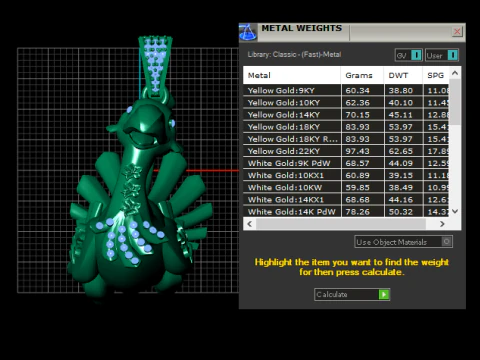Select the Yellow Gold:18KY row
The image size is (480, 360).
tap(346, 127)
